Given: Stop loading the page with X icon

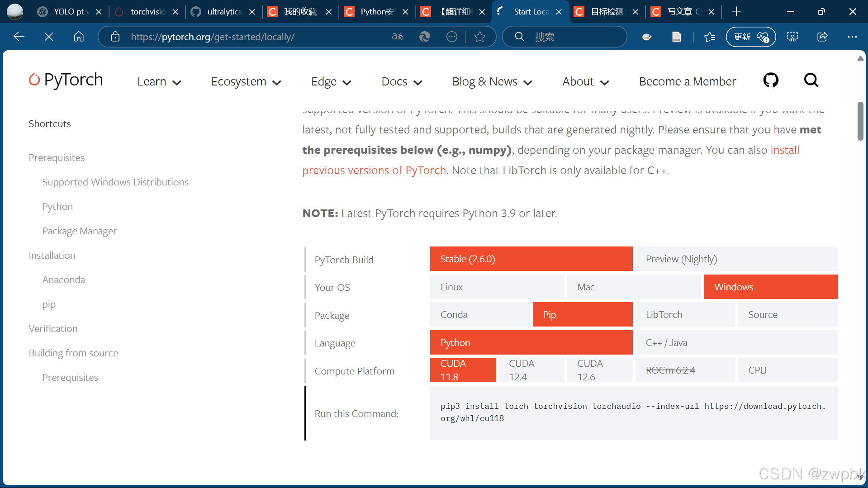Looking at the screenshot, I should (x=49, y=37).
